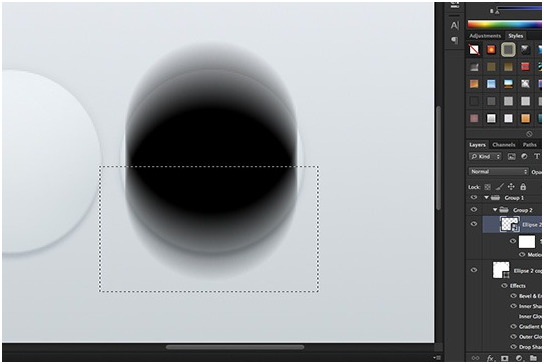Click the horizontal canvas scrollbar thumb

tap(235, 347)
